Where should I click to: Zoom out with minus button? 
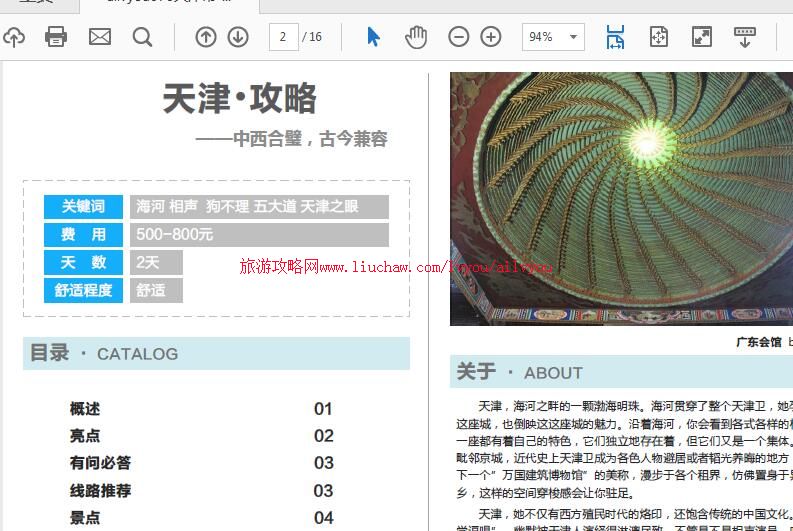458,37
